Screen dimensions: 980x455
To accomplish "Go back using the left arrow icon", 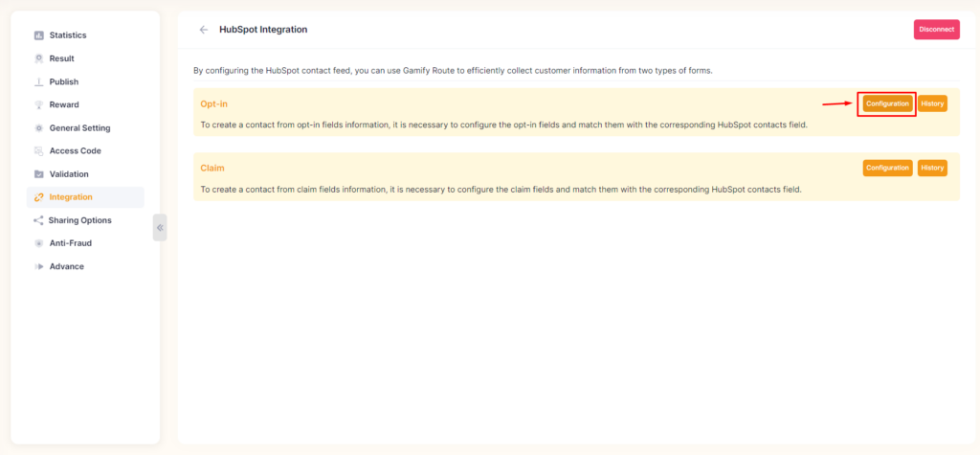I will tap(203, 30).
